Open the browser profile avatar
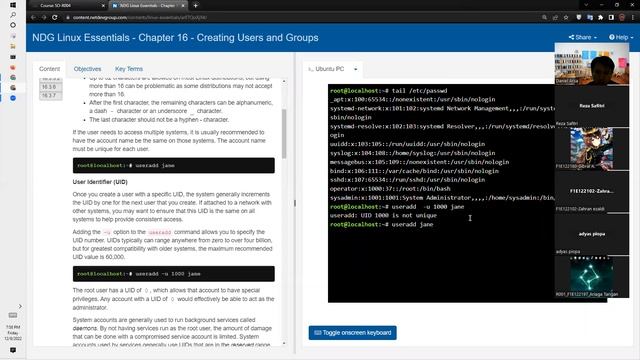 pyautogui.click(x=622, y=18)
